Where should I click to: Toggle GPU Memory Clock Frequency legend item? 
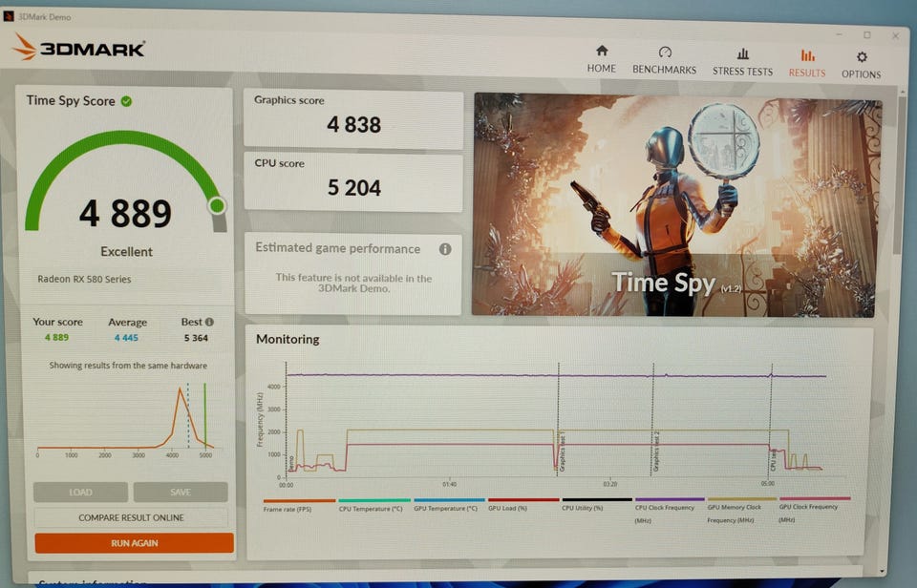pyautogui.click(x=742, y=511)
